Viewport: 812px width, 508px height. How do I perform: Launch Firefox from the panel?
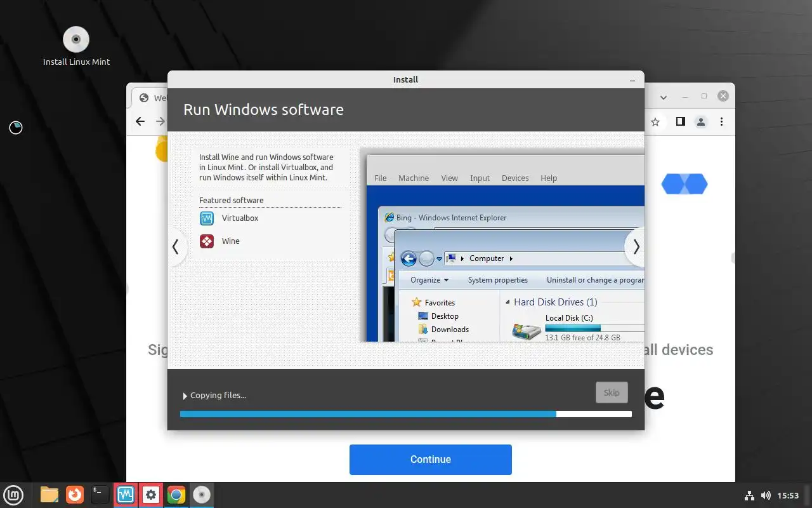point(75,495)
